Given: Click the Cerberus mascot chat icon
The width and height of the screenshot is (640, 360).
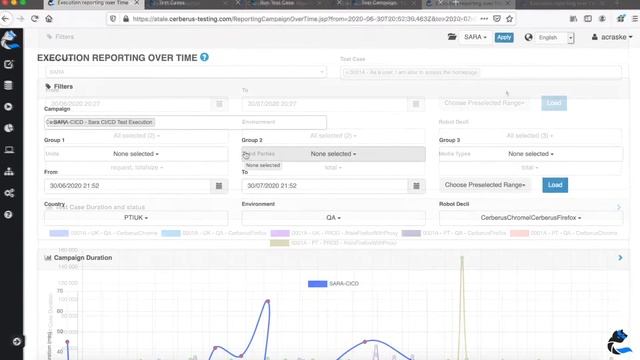Looking at the screenshot, I should click(x=619, y=342).
